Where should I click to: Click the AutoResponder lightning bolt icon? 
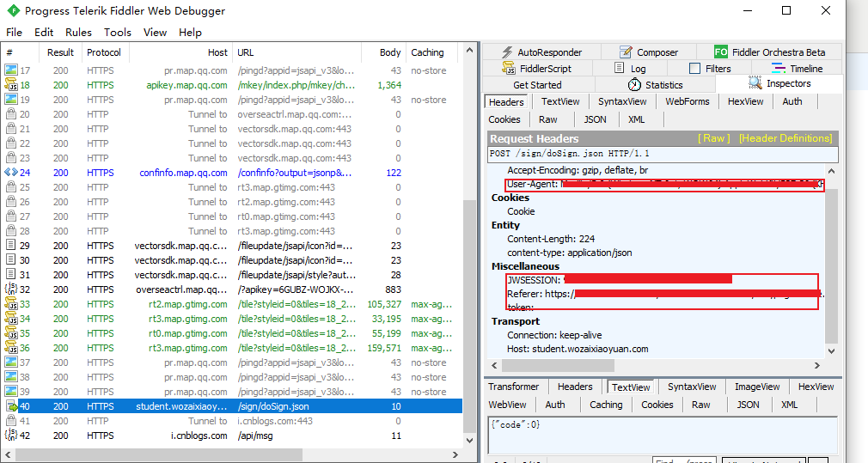pyautogui.click(x=507, y=52)
